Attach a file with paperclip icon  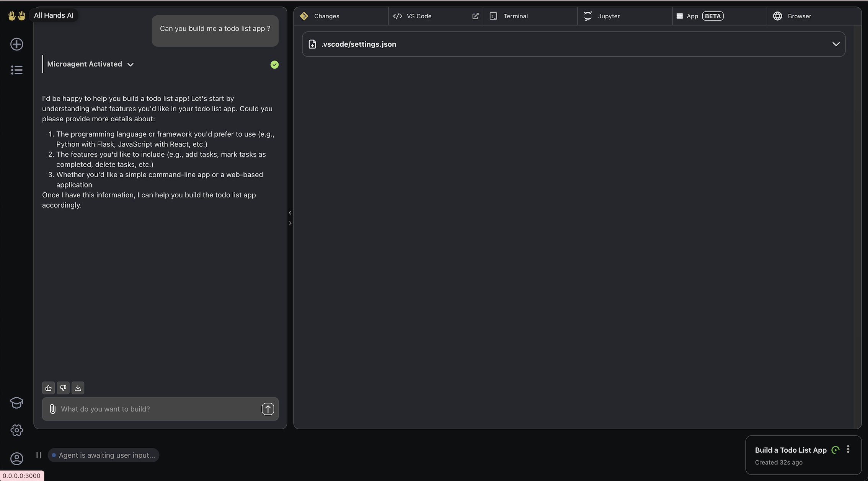[x=52, y=409]
